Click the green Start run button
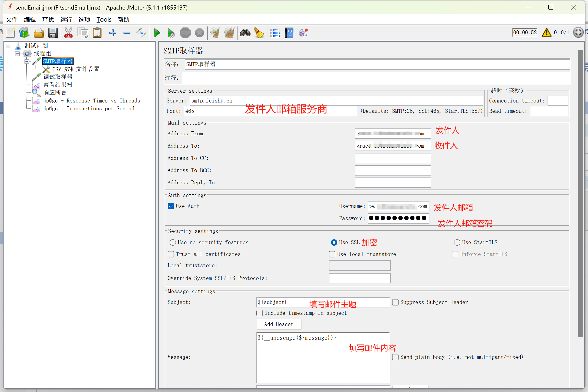Viewport: 588px width, 392px height. pyautogui.click(x=157, y=33)
